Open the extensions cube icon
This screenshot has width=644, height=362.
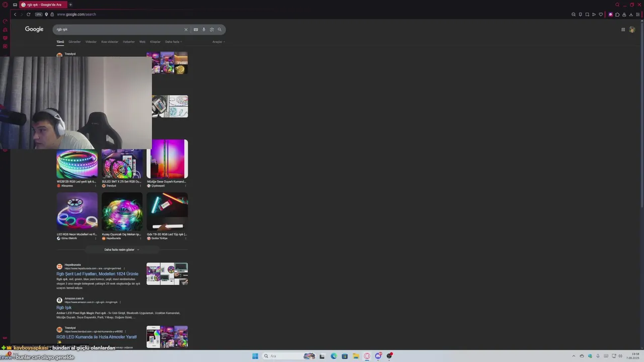pyautogui.click(x=617, y=15)
